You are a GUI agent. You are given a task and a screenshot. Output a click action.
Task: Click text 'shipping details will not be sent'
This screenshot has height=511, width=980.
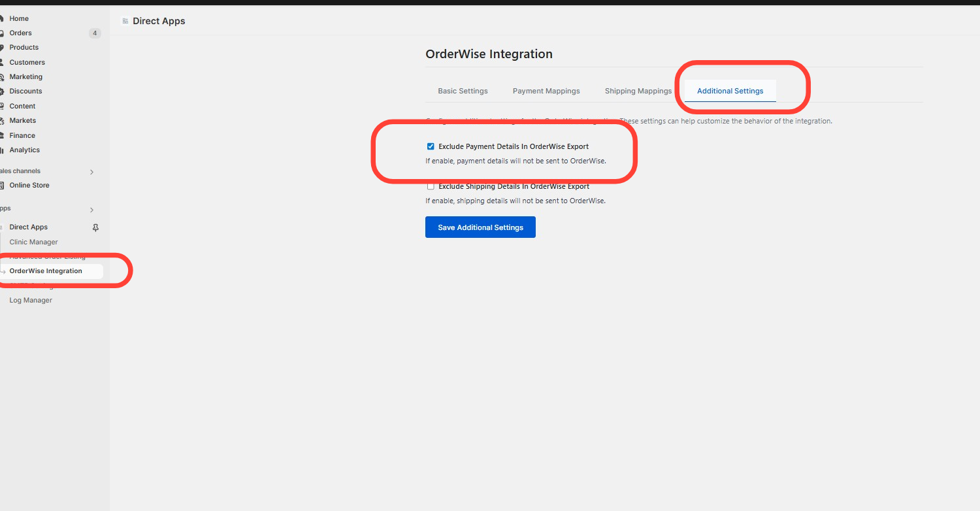tap(510, 201)
